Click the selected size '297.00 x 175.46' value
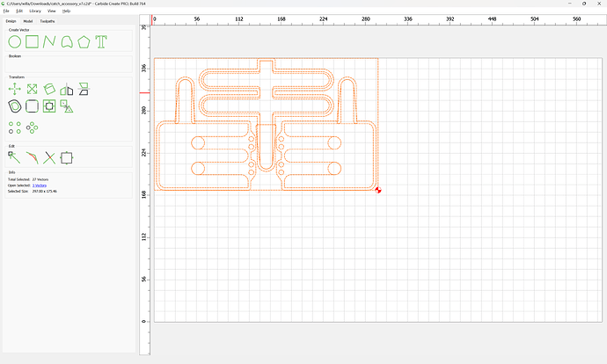Screen dimensions: 607x364 pos(45,191)
